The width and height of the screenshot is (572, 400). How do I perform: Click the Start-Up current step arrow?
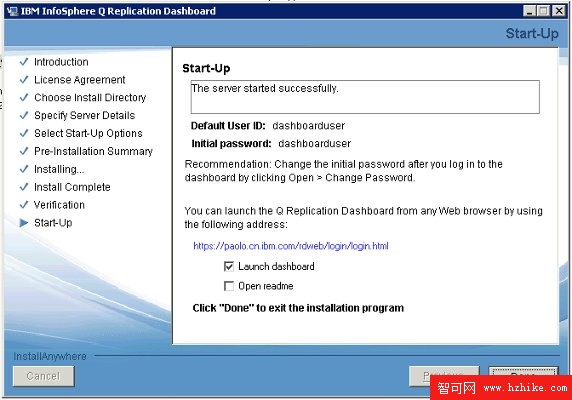click(x=24, y=223)
